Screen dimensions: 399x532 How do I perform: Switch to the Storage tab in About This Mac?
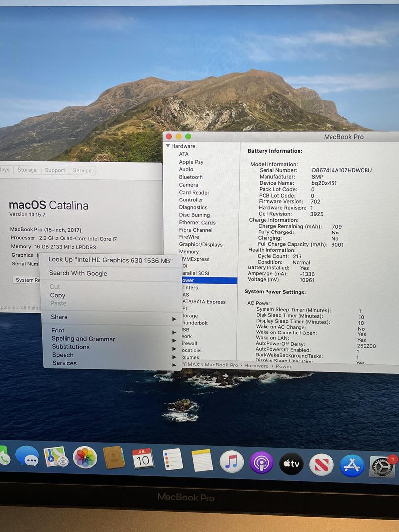click(27, 170)
